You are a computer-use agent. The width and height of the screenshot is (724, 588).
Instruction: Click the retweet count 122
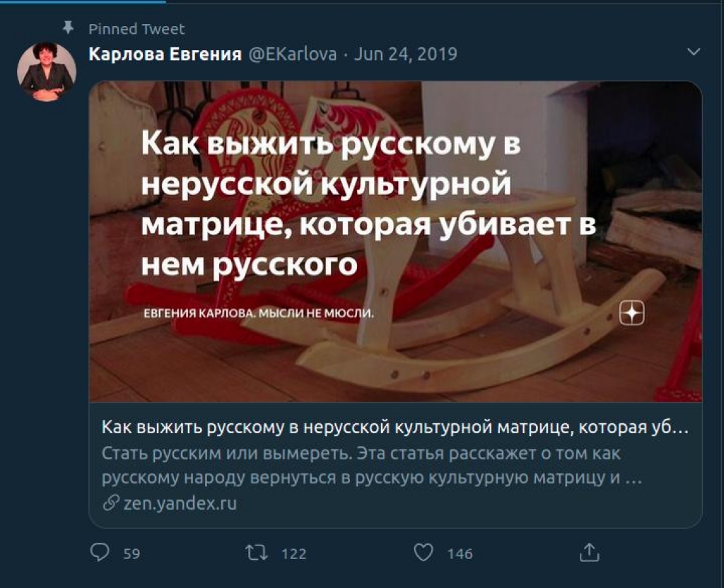[x=293, y=553]
